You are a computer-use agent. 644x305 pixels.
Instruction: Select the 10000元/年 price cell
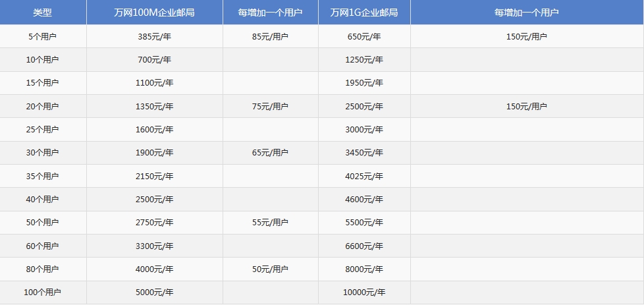click(x=364, y=292)
